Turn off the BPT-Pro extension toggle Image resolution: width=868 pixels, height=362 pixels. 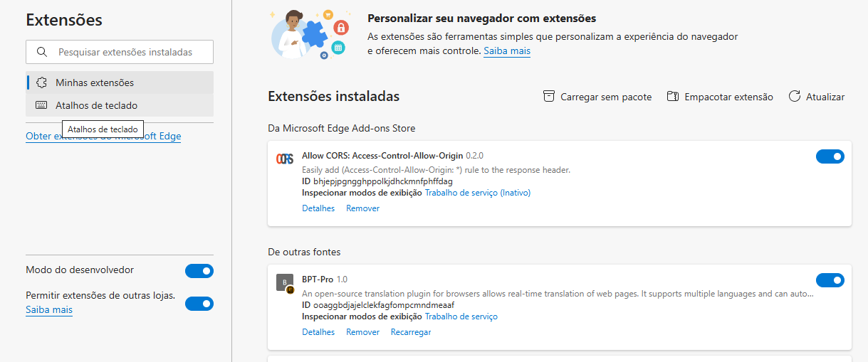click(830, 280)
